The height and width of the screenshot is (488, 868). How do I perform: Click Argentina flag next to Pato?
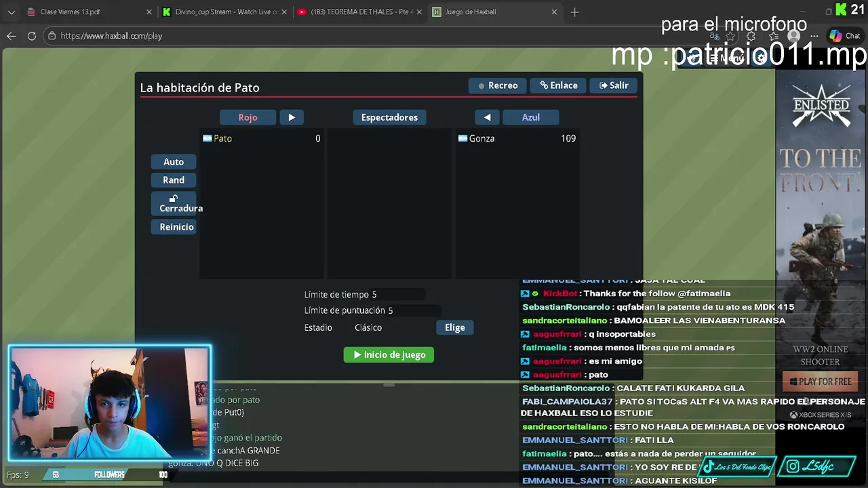(208, 138)
